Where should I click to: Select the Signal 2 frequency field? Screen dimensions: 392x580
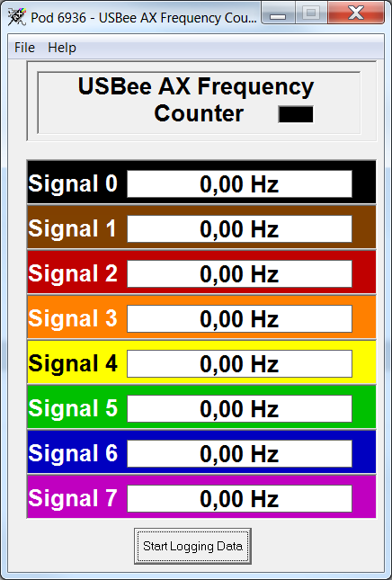(239, 273)
